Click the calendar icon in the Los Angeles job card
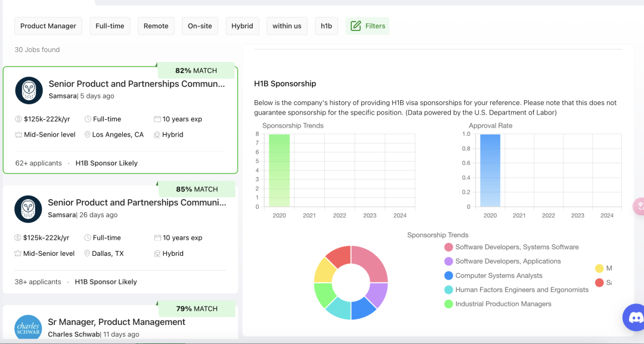This screenshot has width=644, height=344. (x=157, y=119)
